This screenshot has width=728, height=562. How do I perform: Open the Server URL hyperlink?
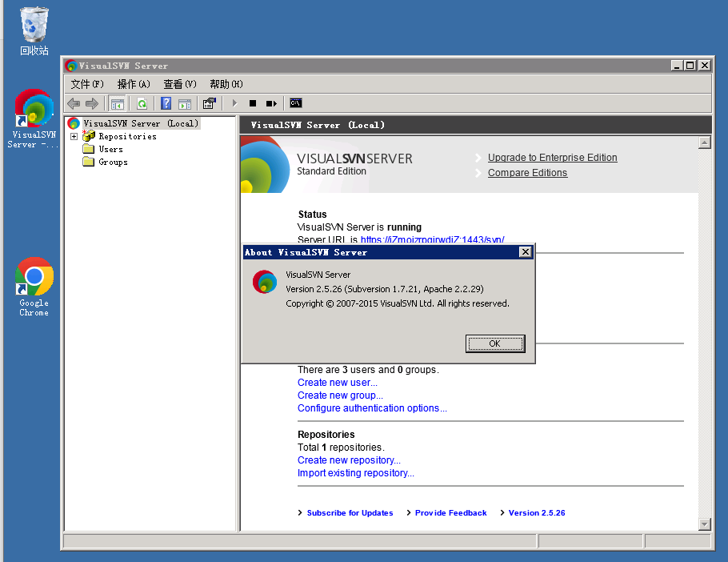click(432, 239)
